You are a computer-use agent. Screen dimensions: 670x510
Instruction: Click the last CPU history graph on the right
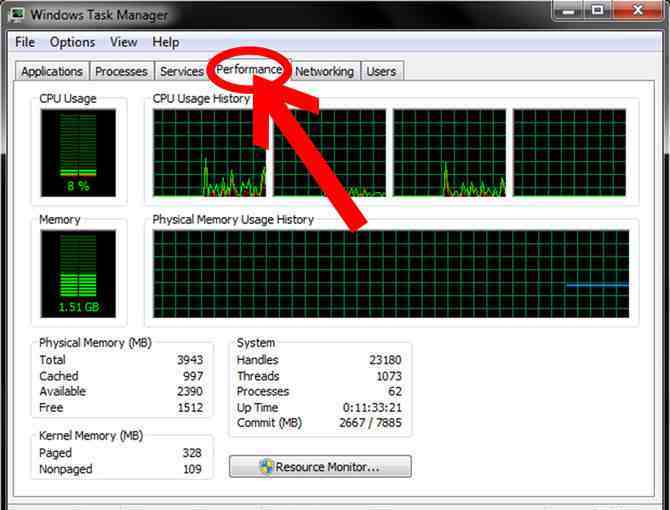tap(570, 153)
